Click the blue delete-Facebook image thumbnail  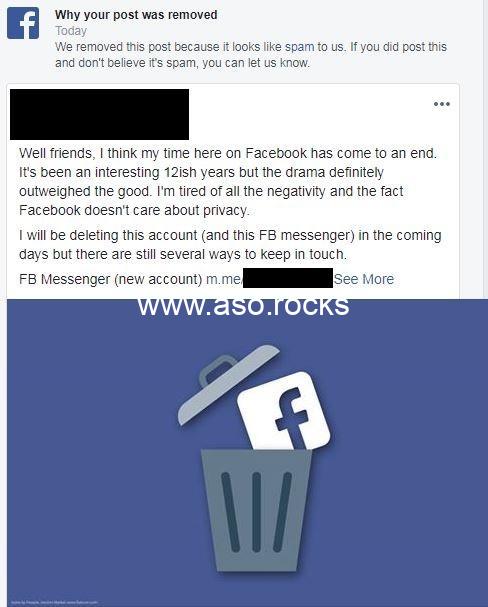[248, 453]
